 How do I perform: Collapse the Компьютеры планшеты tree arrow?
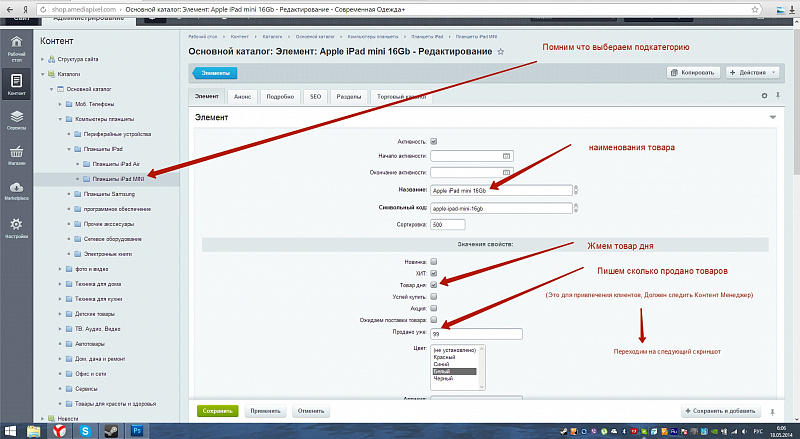pyautogui.click(x=60, y=119)
